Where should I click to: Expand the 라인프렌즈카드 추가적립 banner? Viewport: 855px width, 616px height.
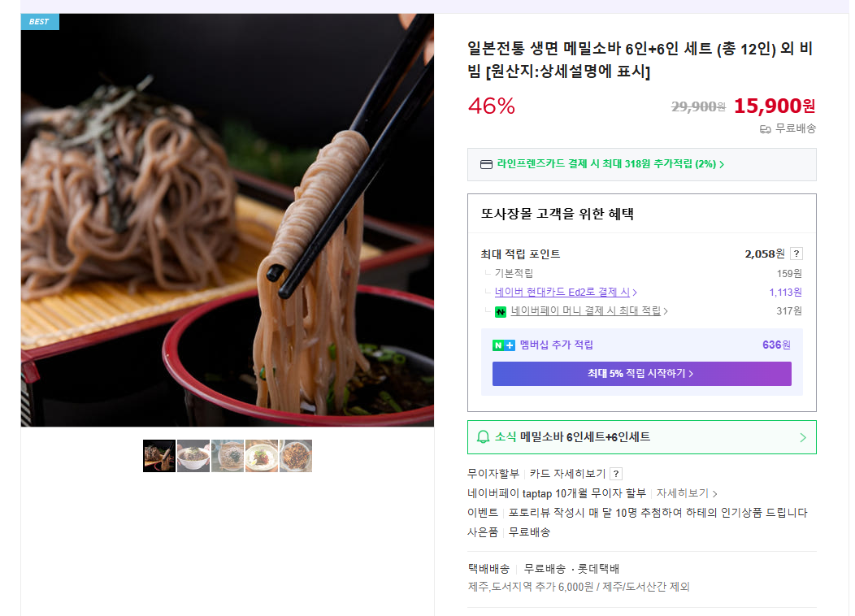coord(642,165)
